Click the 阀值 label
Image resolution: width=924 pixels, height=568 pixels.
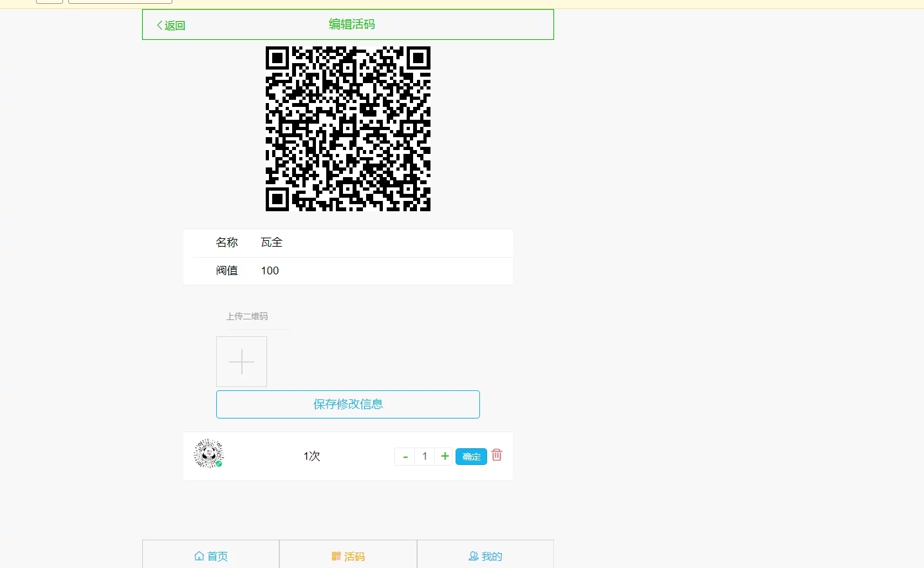(227, 271)
